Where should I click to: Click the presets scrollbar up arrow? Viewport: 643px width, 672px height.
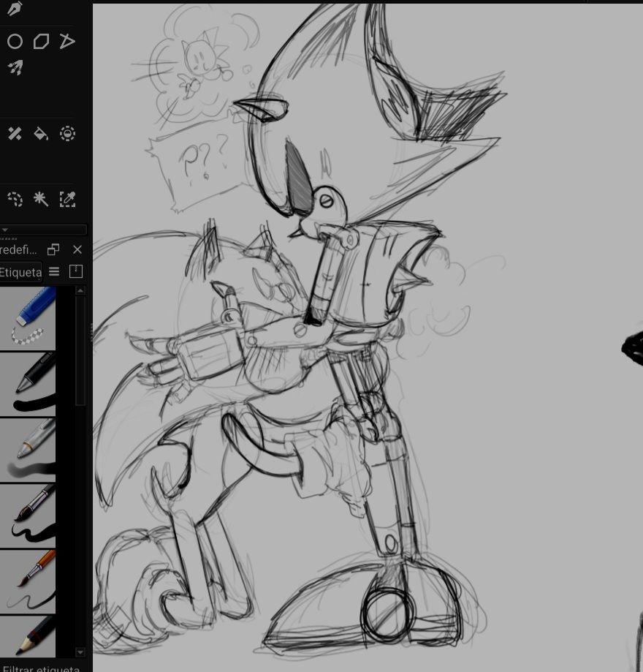pos(80,290)
